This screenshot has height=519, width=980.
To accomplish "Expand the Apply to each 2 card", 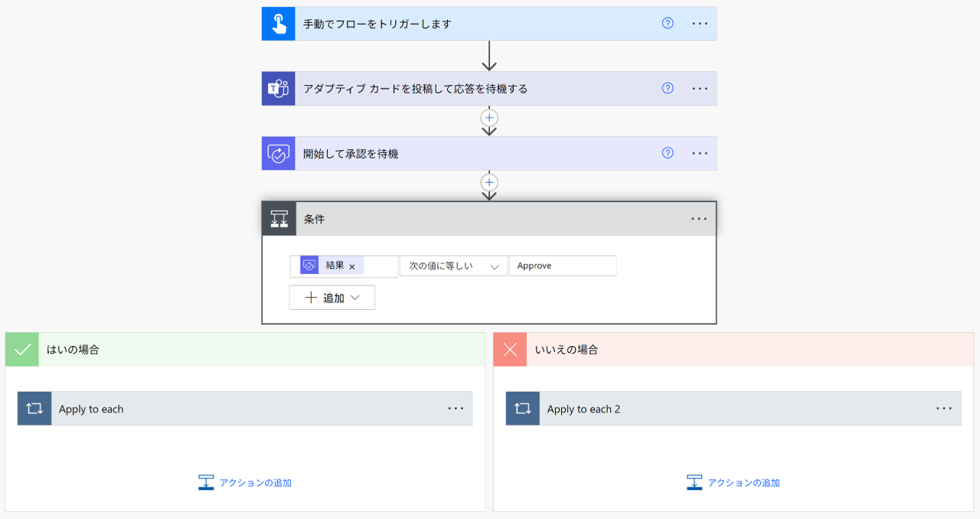I will (x=733, y=409).
